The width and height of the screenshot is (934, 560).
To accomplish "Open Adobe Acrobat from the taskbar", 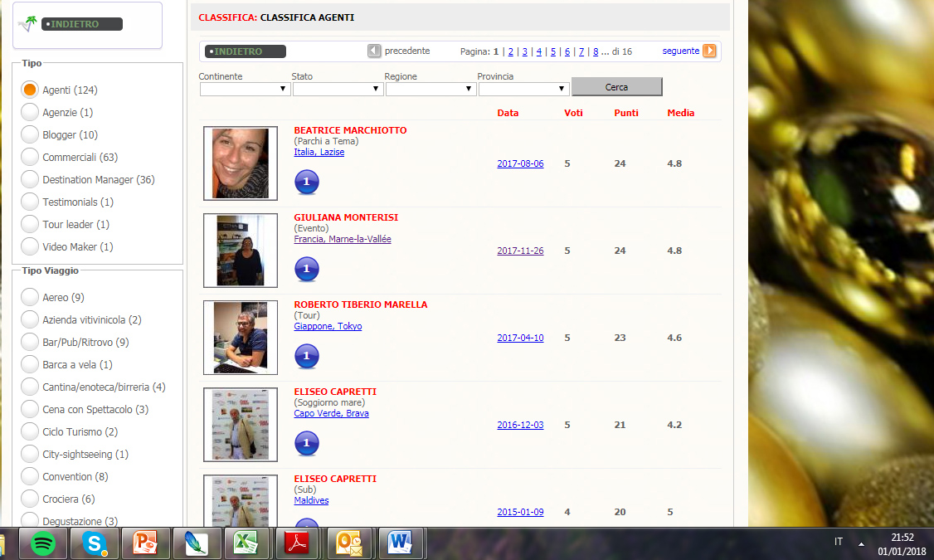I will (297, 543).
